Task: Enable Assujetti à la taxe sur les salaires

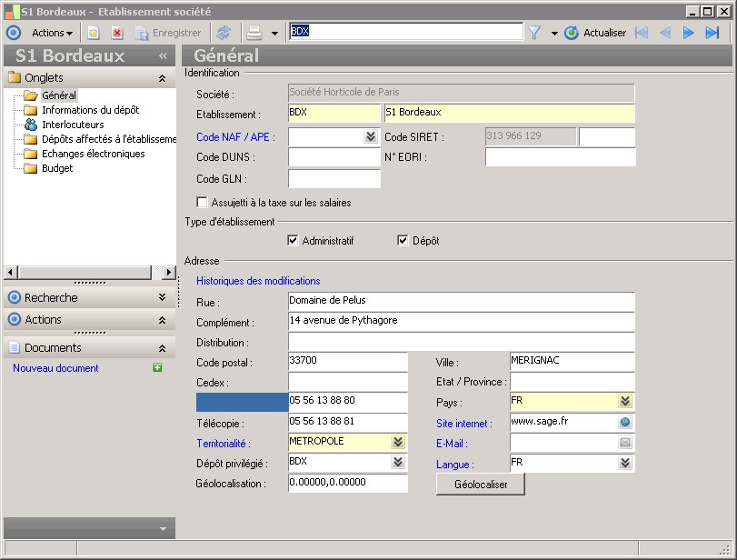Action: click(x=203, y=203)
